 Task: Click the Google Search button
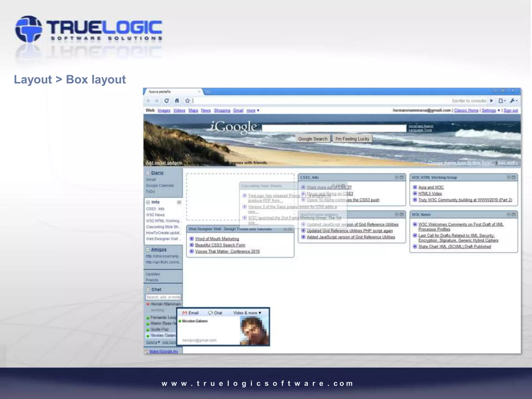coord(313,139)
